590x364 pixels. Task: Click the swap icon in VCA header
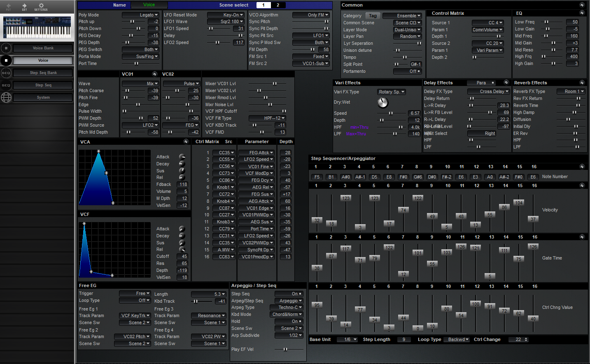(186, 142)
